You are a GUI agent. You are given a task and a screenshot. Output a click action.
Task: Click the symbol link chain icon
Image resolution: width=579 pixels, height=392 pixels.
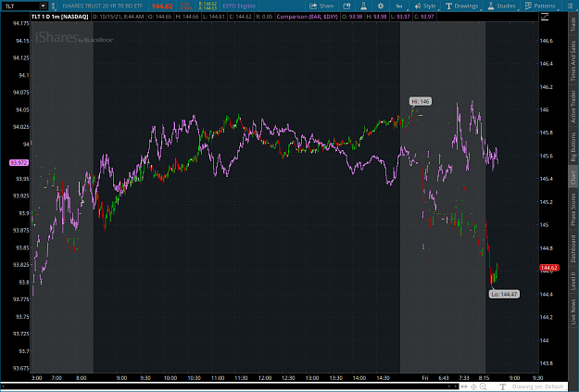pyautogui.click(x=54, y=6)
